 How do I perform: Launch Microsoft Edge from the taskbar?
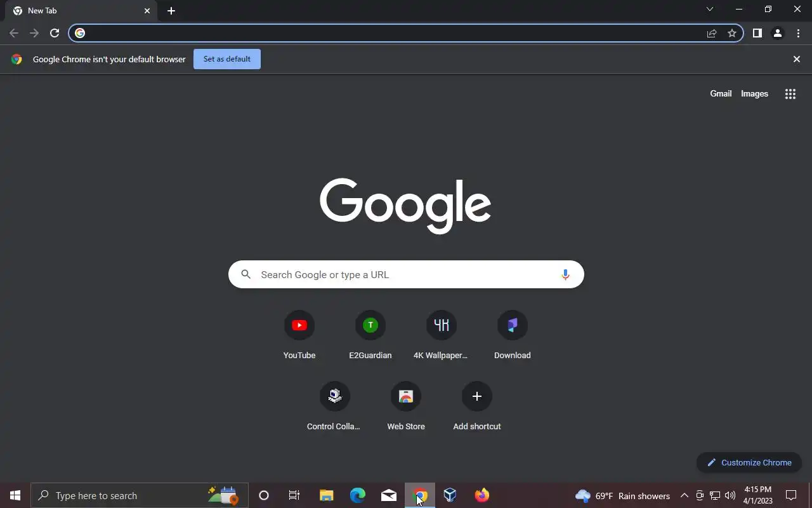coord(358,495)
